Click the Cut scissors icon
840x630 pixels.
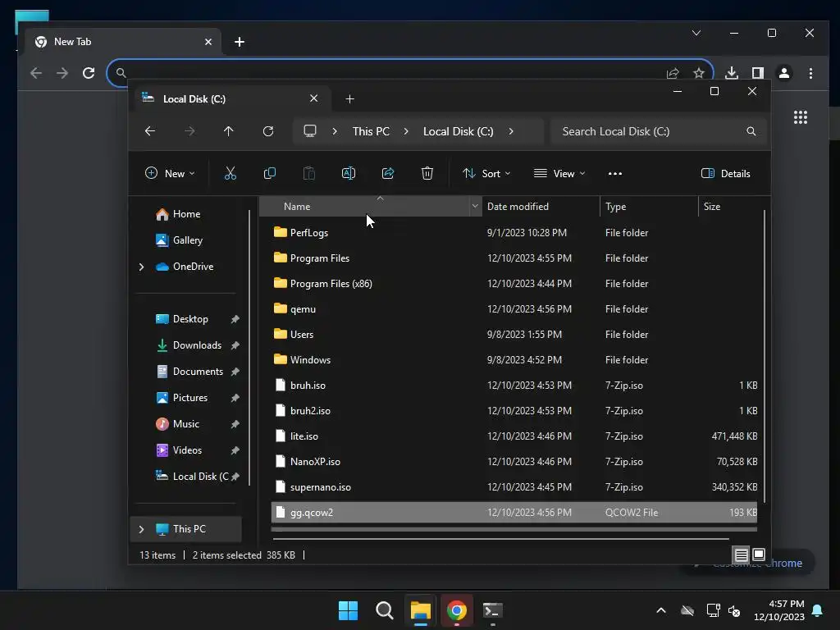point(230,173)
